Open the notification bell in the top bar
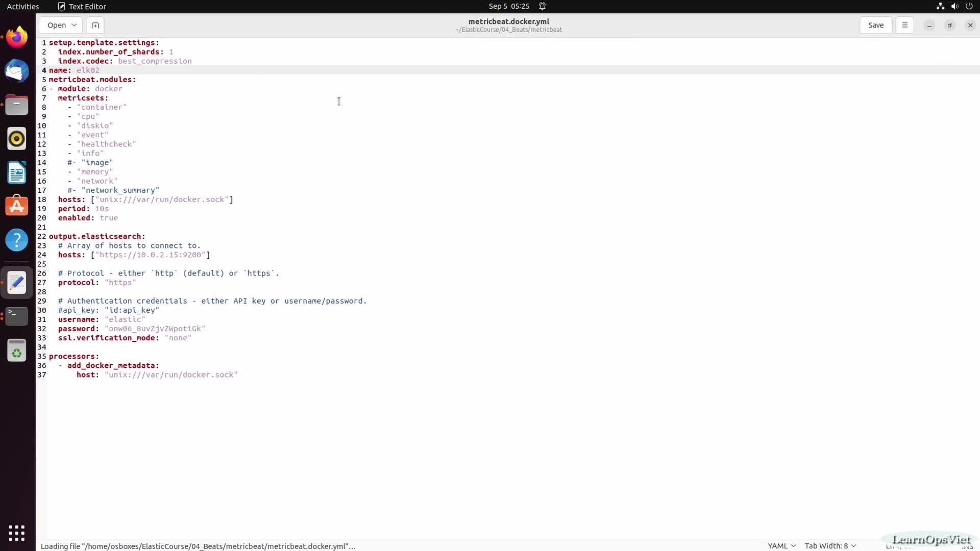Viewport: 980px width, 551px height. pyautogui.click(x=542, y=6)
